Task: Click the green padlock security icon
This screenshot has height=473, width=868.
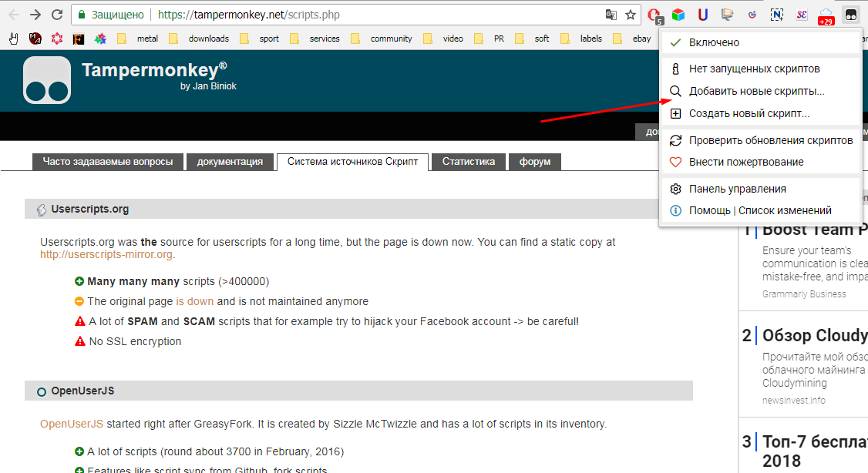Action: pos(82,15)
